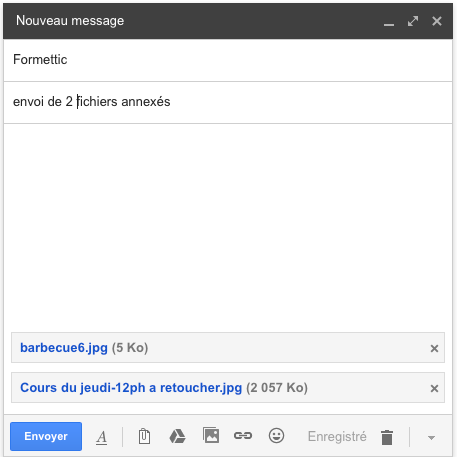This screenshot has height=457, width=457.
Task: Click in the empty message body
Action: coord(228,227)
